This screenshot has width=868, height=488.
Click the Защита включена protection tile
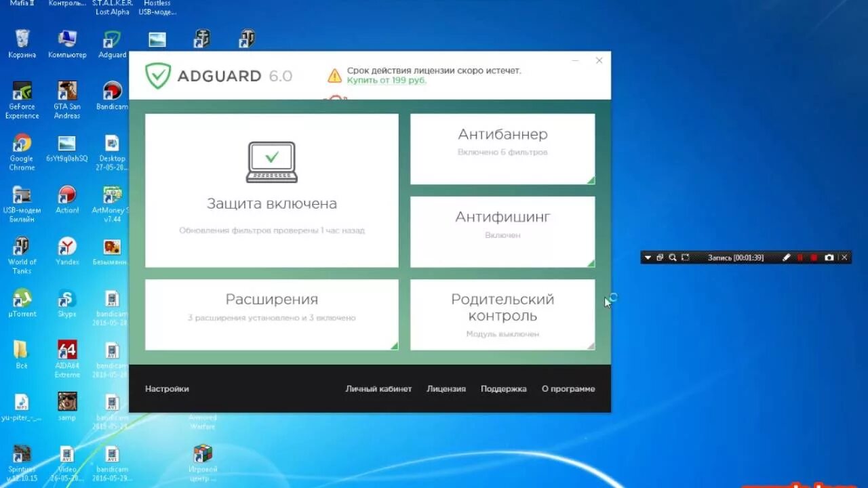coord(272,190)
